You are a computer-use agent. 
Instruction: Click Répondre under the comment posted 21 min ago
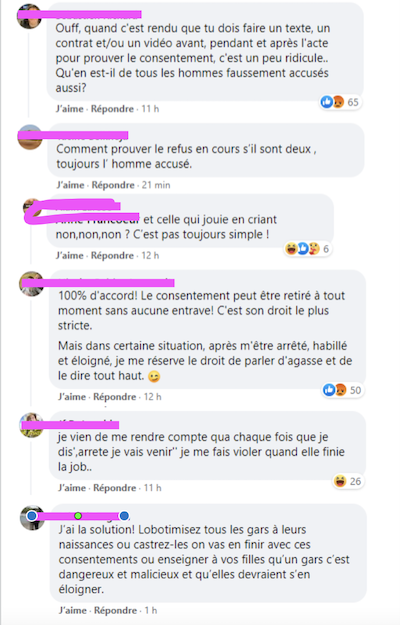113,185
